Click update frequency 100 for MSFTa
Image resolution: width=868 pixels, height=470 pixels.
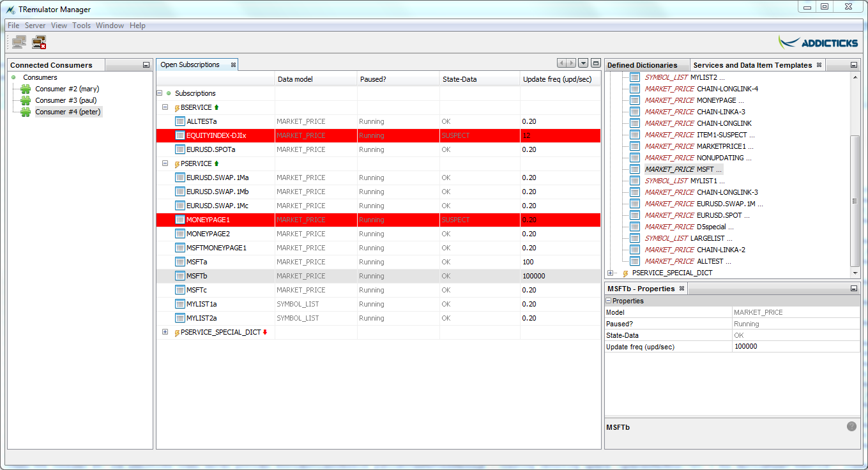(528, 262)
